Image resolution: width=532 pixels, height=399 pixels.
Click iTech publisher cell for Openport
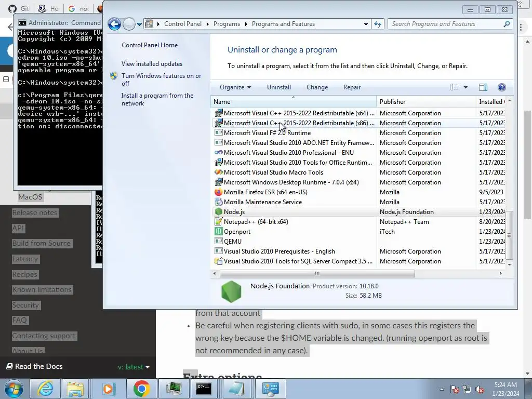pos(387,231)
